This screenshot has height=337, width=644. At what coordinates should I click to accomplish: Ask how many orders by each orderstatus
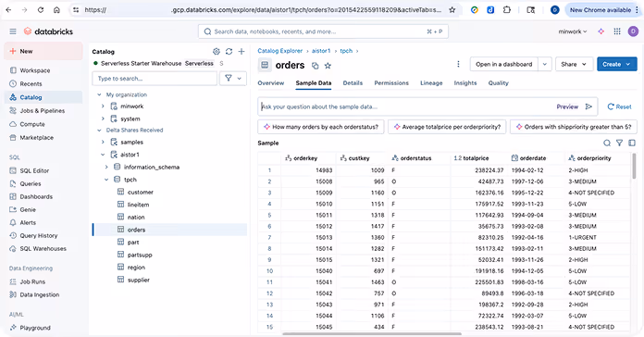[321, 127]
